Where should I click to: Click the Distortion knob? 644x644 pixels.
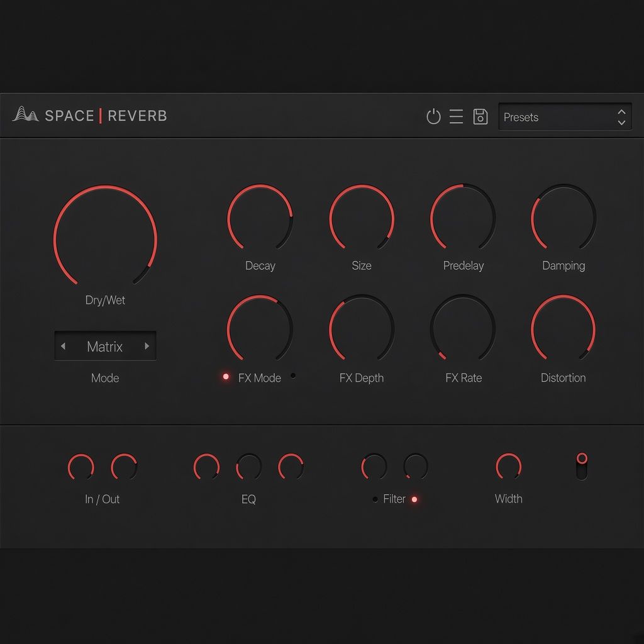(563, 328)
